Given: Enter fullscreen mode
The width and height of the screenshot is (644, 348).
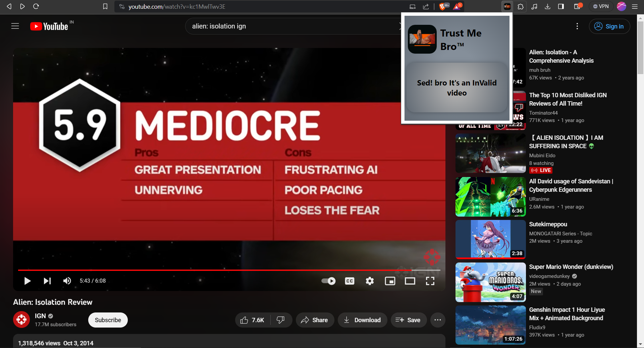Looking at the screenshot, I should tap(430, 281).
